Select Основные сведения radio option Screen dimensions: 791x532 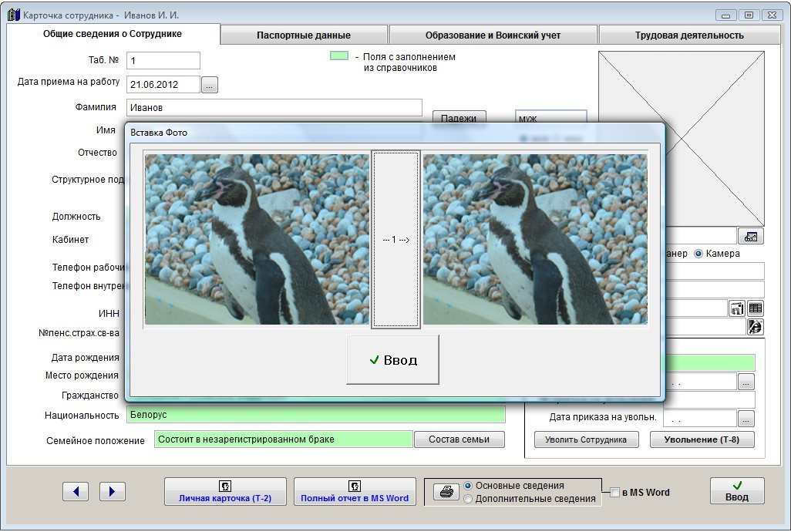tap(468, 486)
